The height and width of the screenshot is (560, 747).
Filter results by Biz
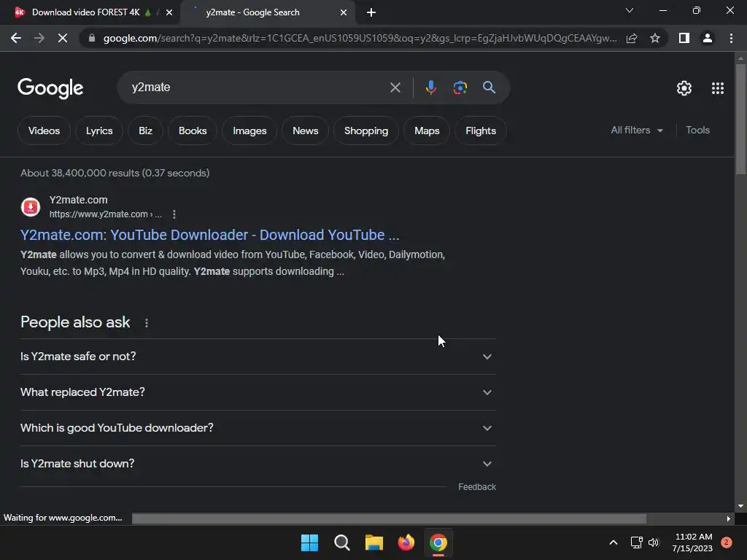145,131
